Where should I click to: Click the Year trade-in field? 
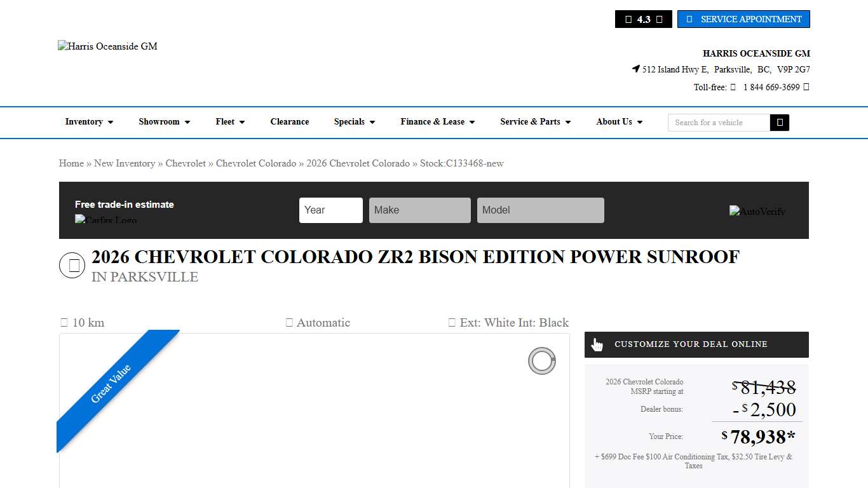coord(330,210)
